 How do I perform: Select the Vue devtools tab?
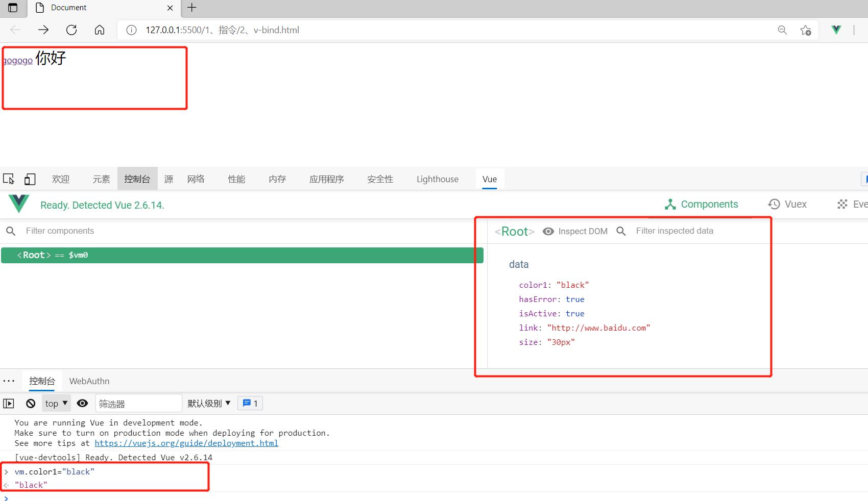coord(490,179)
